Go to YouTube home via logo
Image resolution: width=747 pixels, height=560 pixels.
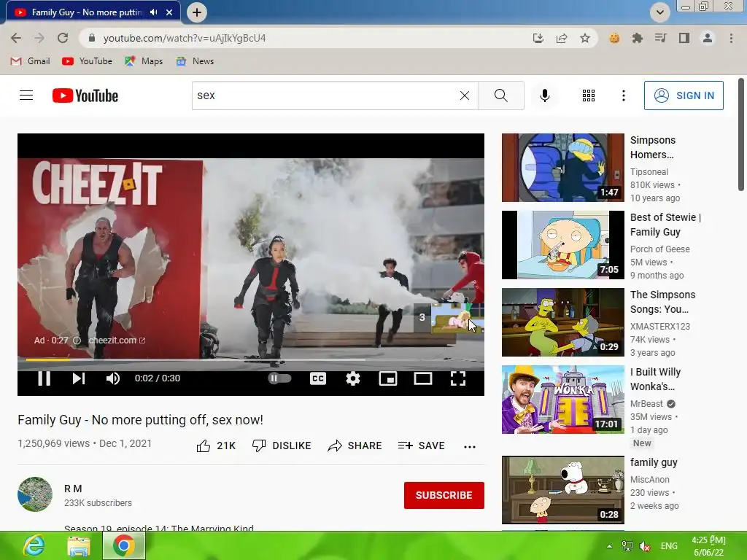point(85,96)
